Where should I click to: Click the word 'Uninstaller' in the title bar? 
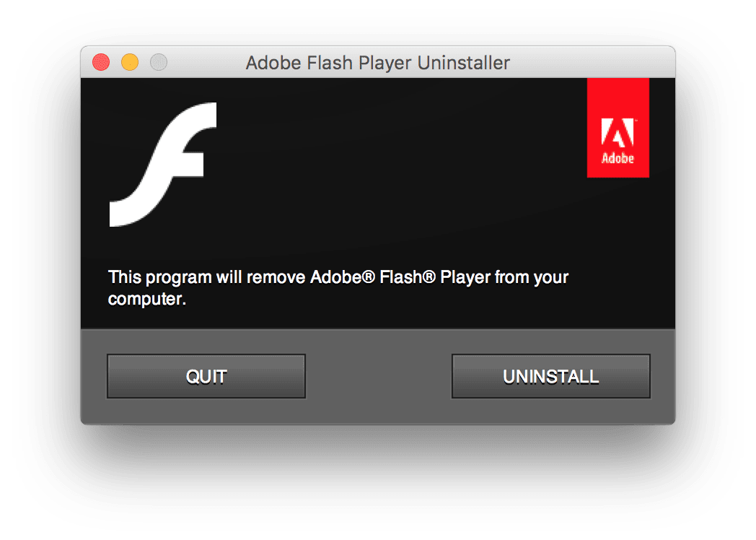tap(463, 63)
